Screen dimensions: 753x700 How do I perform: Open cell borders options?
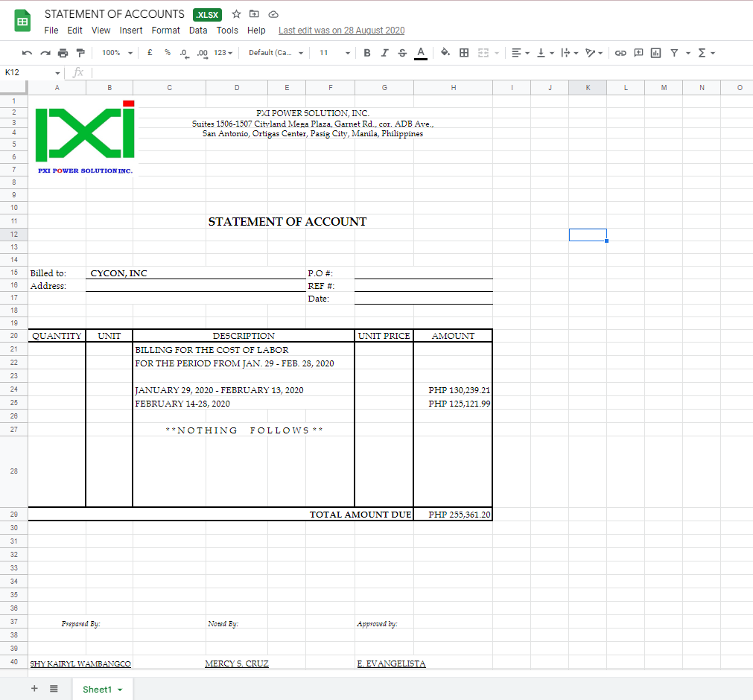click(x=464, y=53)
